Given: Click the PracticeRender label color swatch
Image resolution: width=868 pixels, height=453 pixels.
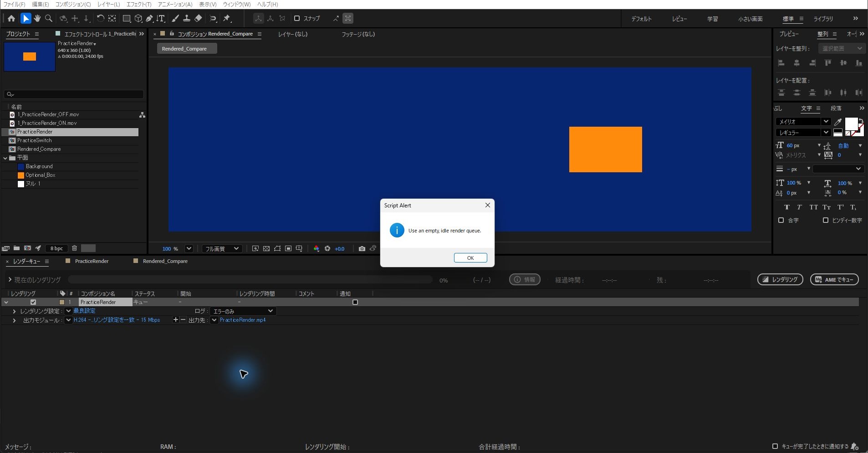Looking at the screenshot, I should (62, 302).
